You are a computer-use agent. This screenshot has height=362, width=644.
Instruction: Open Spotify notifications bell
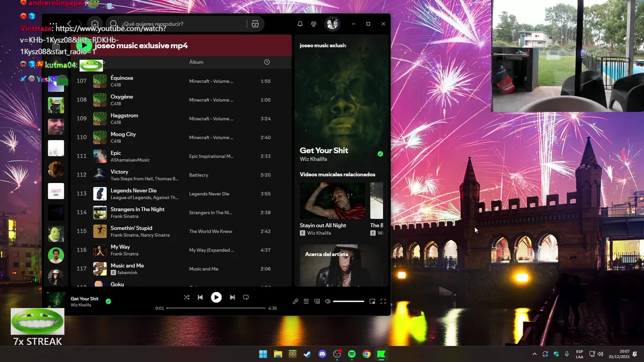(x=300, y=24)
